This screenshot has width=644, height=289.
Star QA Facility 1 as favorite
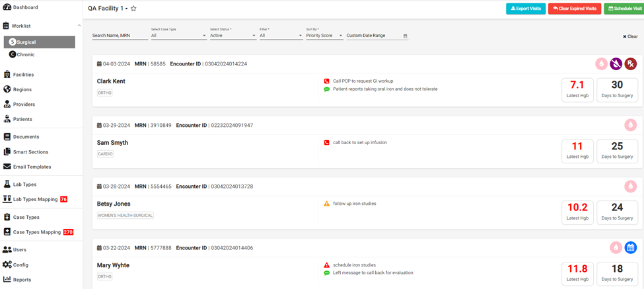tap(133, 9)
